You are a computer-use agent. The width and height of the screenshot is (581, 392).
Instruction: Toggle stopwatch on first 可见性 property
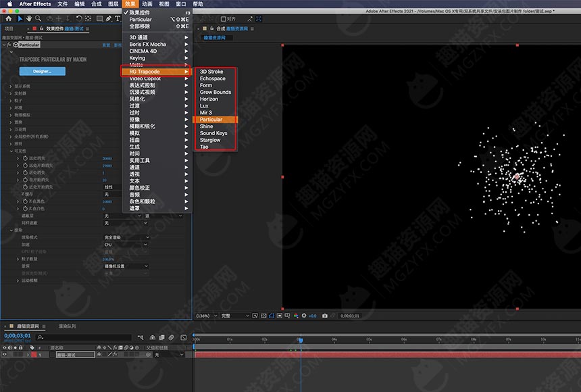click(x=25, y=158)
